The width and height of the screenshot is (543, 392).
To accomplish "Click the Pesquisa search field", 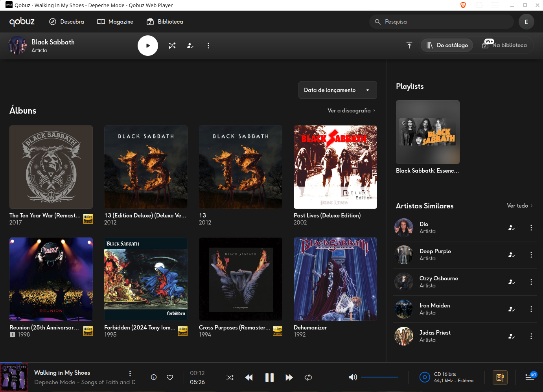I will 441,22.
